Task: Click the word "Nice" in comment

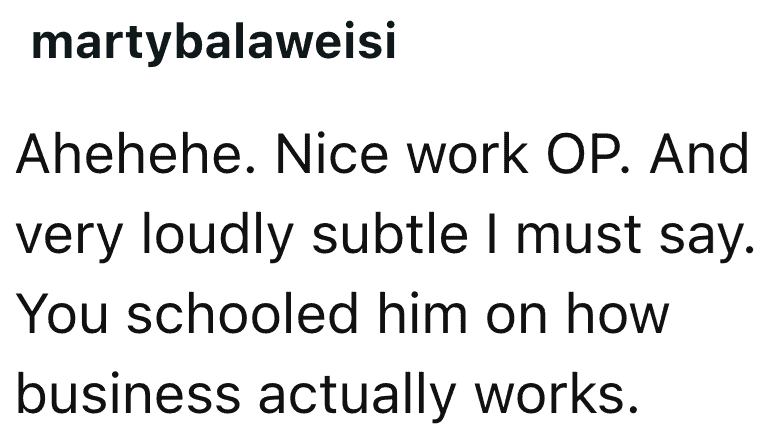Action: tap(331, 154)
